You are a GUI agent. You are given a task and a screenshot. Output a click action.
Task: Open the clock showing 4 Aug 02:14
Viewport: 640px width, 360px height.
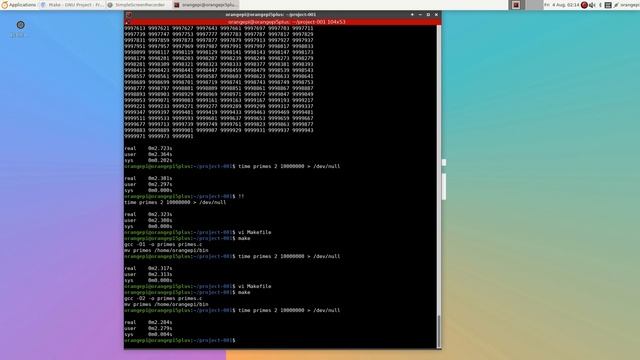tap(562, 5)
